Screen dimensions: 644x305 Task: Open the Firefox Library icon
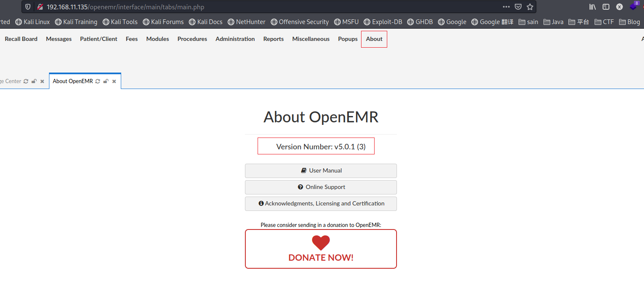593,7
